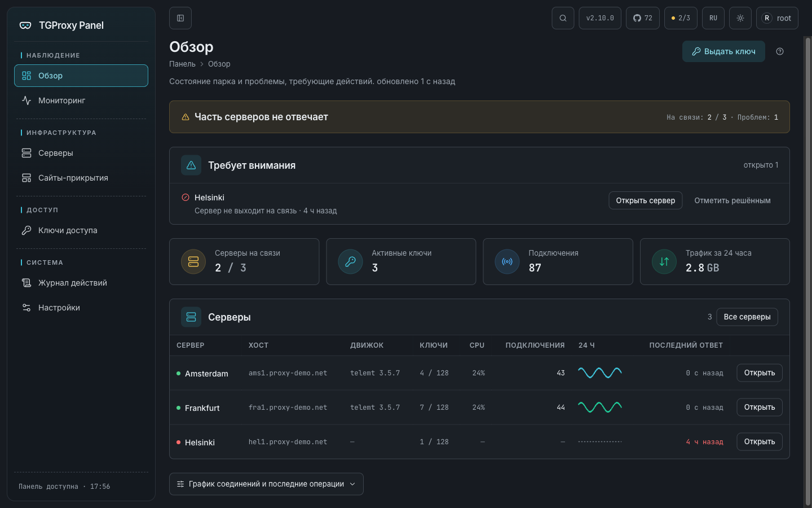
Task: Open the Frankfurt server row button
Action: (760, 408)
